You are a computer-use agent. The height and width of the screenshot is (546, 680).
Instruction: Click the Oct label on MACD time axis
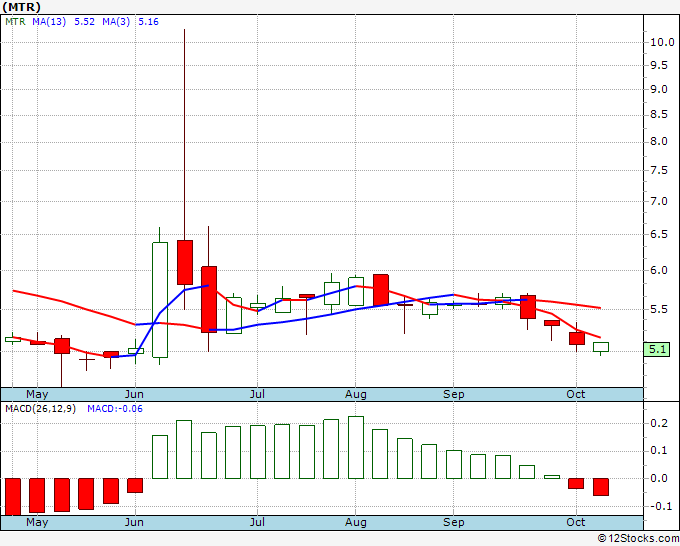[x=576, y=522]
